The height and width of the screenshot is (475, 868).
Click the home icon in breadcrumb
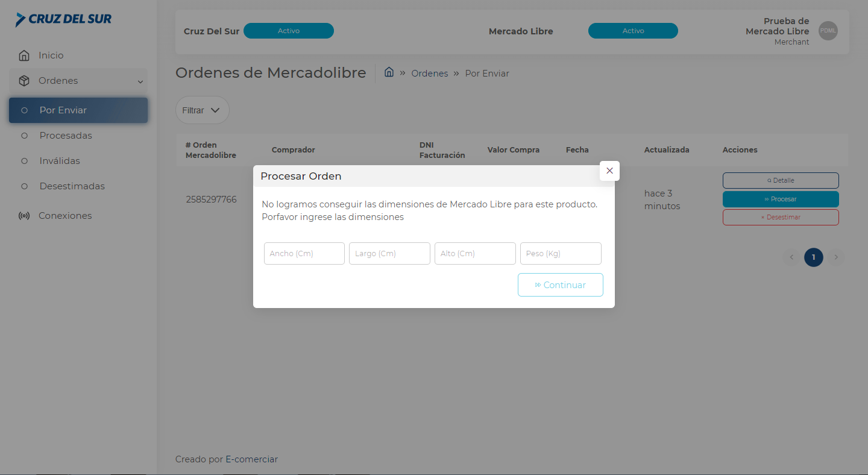[x=389, y=72]
